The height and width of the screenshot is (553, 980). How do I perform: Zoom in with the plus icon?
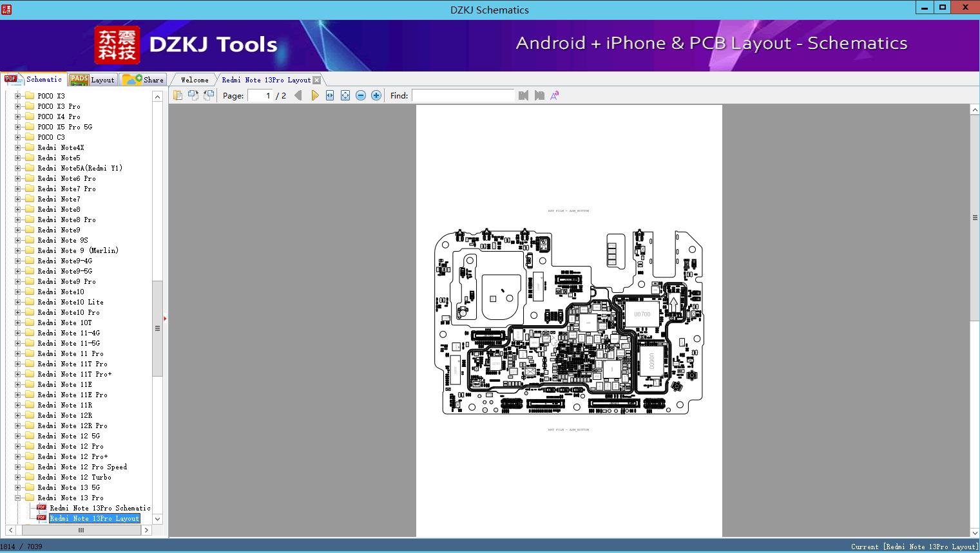pos(376,95)
